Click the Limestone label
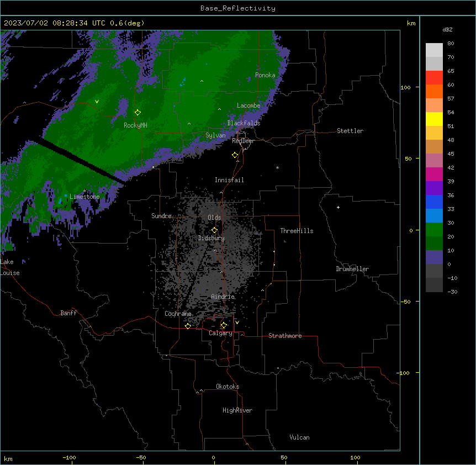The image size is (476, 465). (84, 197)
